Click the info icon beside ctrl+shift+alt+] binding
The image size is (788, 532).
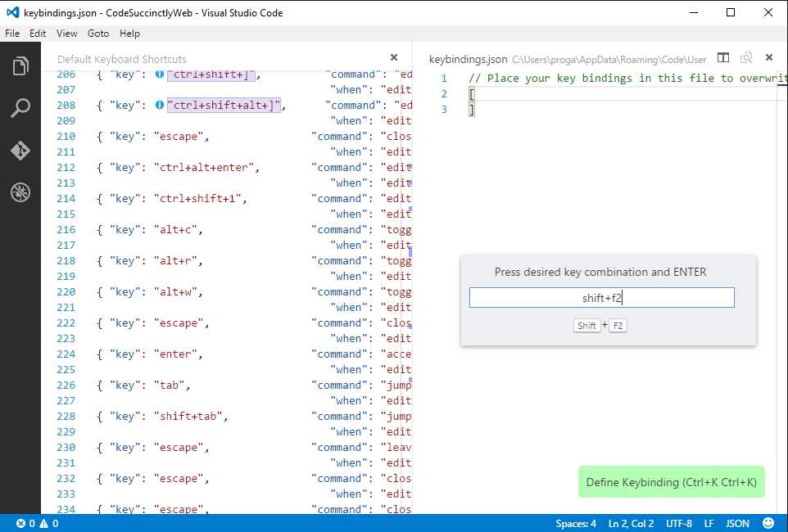[x=160, y=105]
